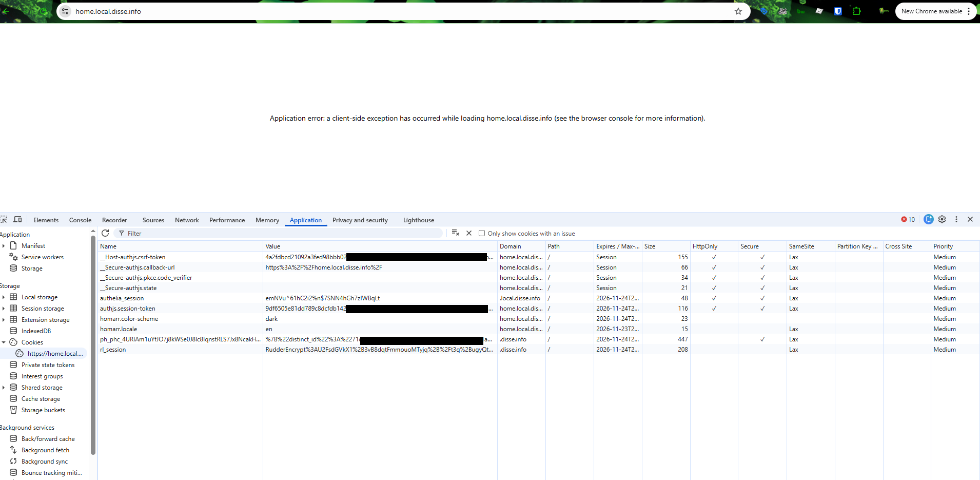Switch to the Console tab
Image resolution: width=980 pixels, height=480 pixels.
point(80,220)
